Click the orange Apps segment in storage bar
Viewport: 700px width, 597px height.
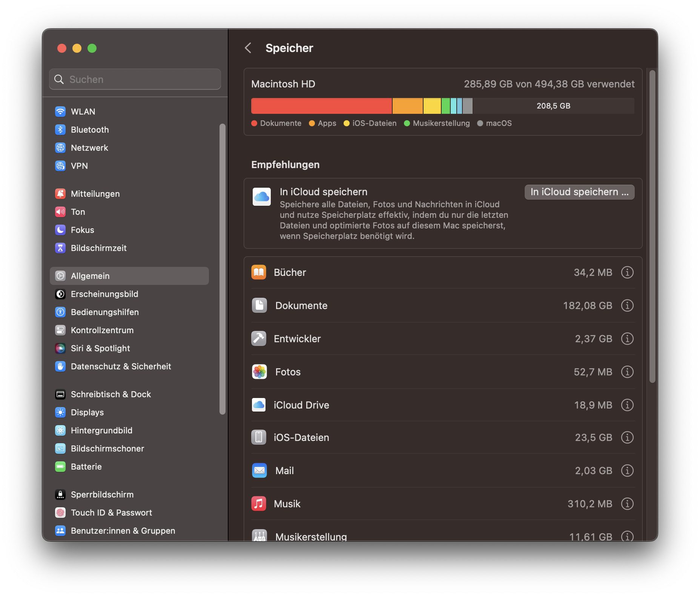pyautogui.click(x=407, y=106)
